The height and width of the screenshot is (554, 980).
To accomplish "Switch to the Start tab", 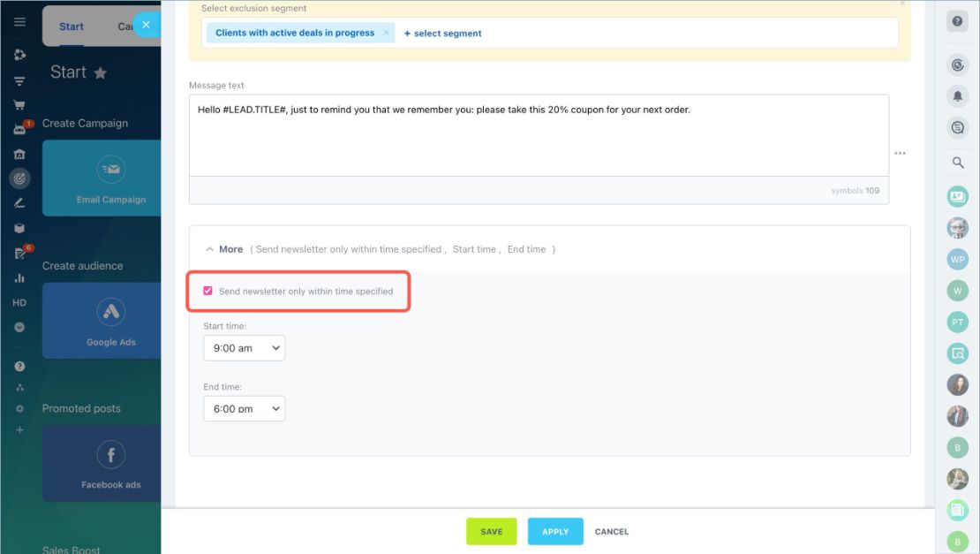I will pos(72,27).
